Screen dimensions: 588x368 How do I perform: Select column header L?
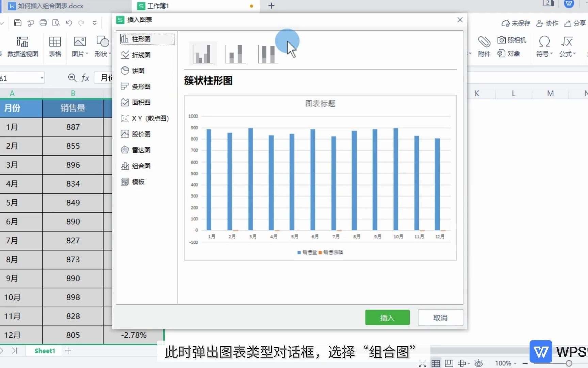tap(513, 93)
